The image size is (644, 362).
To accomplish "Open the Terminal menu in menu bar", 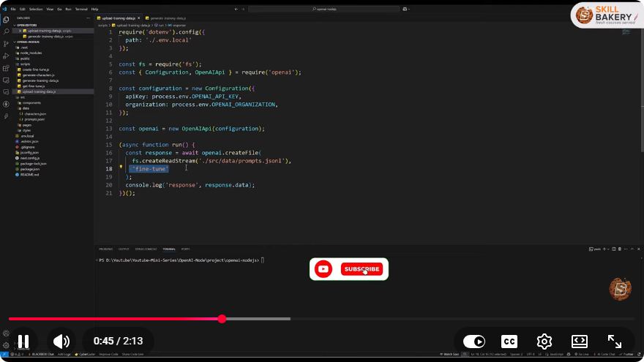I will pos(81,9).
